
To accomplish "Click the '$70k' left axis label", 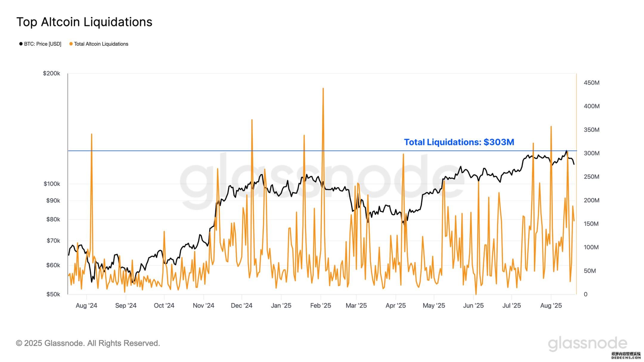I will [53, 240].
